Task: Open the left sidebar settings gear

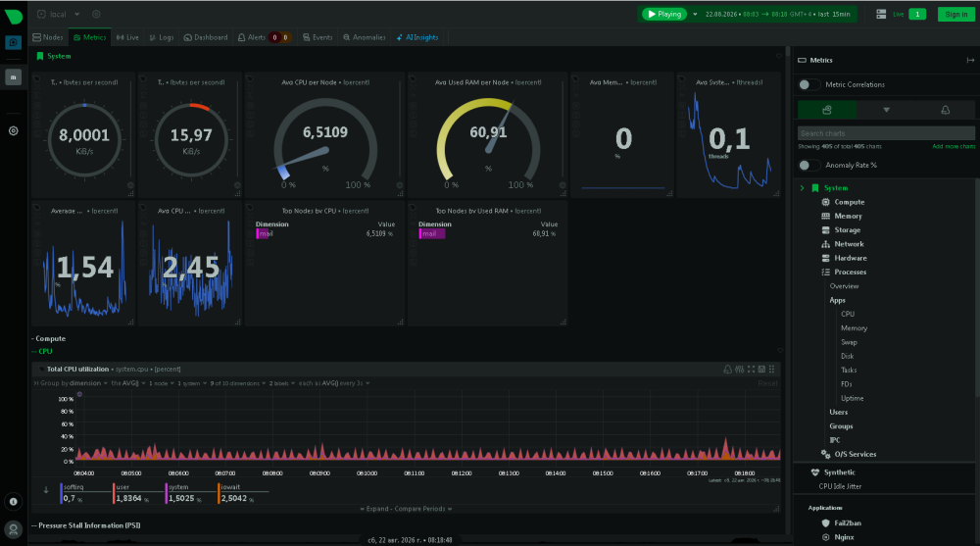Action: [x=13, y=130]
